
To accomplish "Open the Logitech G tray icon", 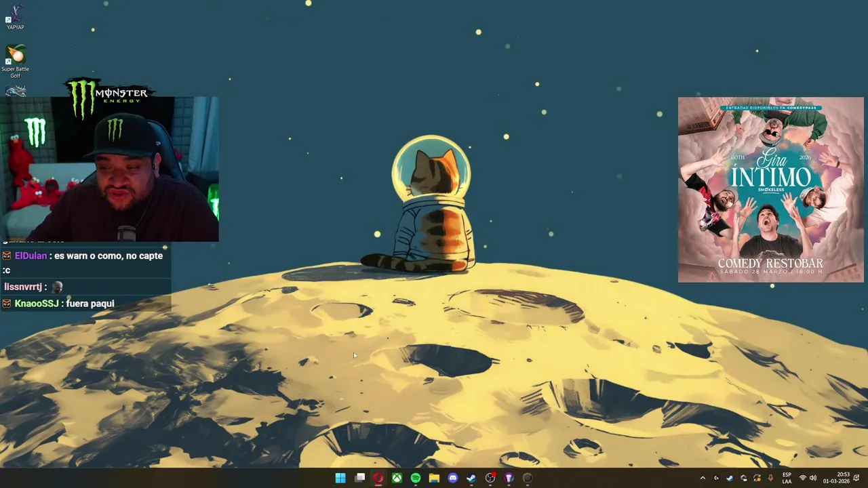I will pos(716,478).
